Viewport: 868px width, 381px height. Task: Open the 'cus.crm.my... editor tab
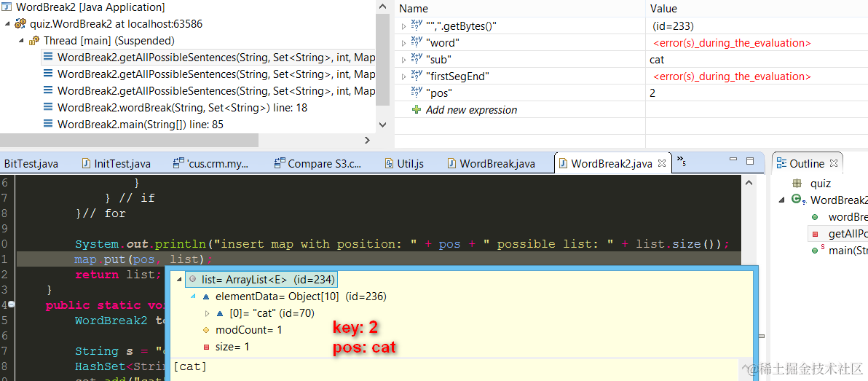[218, 163]
